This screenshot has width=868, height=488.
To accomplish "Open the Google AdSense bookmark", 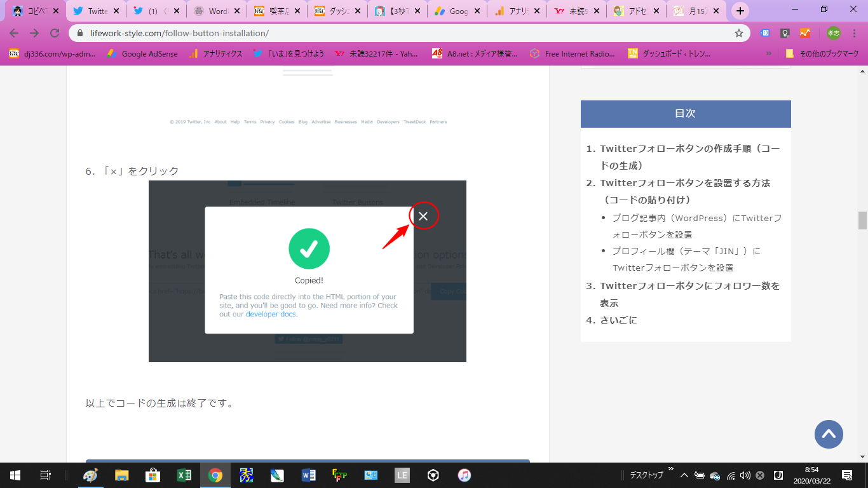I will 142,54.
